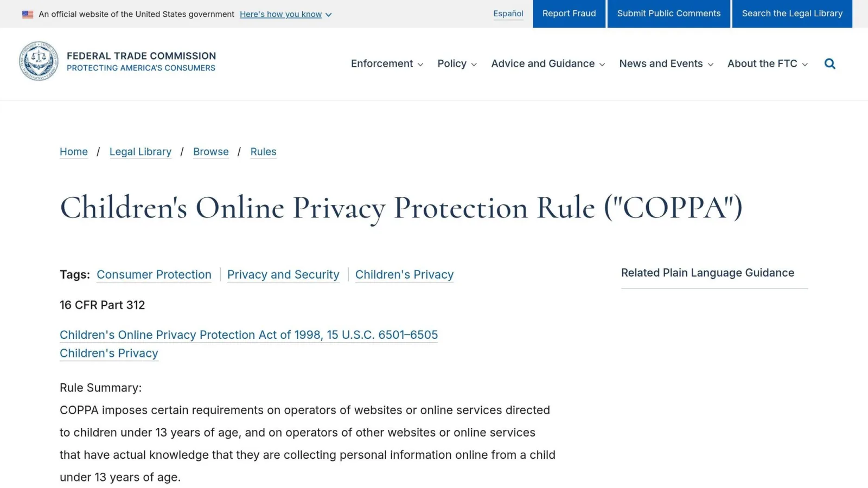Open the Policy dropdown menu

click(x=457, y=64)
